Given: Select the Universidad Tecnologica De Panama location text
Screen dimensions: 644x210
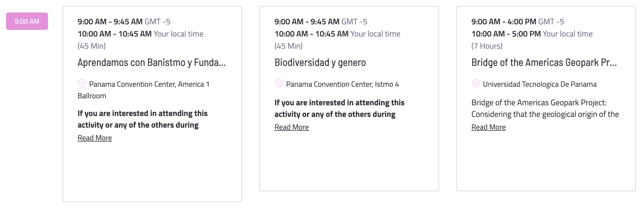Looking at the screenshot, I should tap(540, 84).
